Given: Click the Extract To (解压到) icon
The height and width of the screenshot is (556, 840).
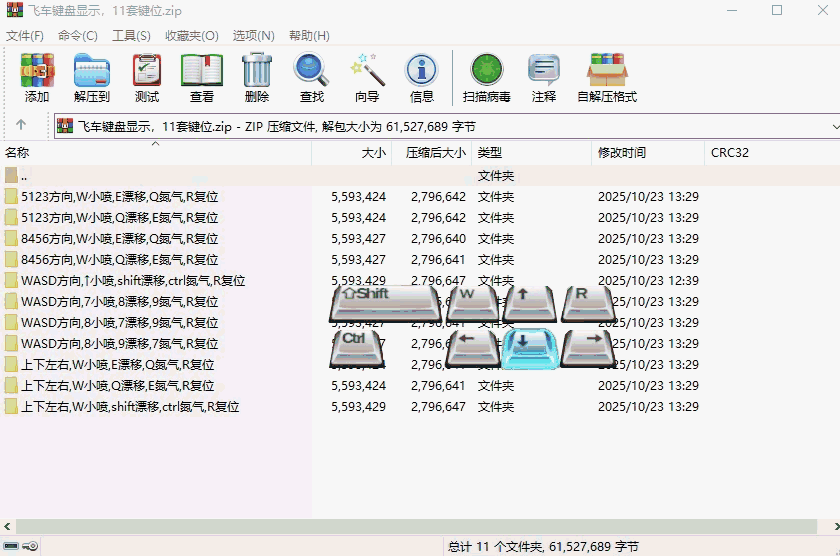Looking at the screenshot, I should click(x=92, y=77).
